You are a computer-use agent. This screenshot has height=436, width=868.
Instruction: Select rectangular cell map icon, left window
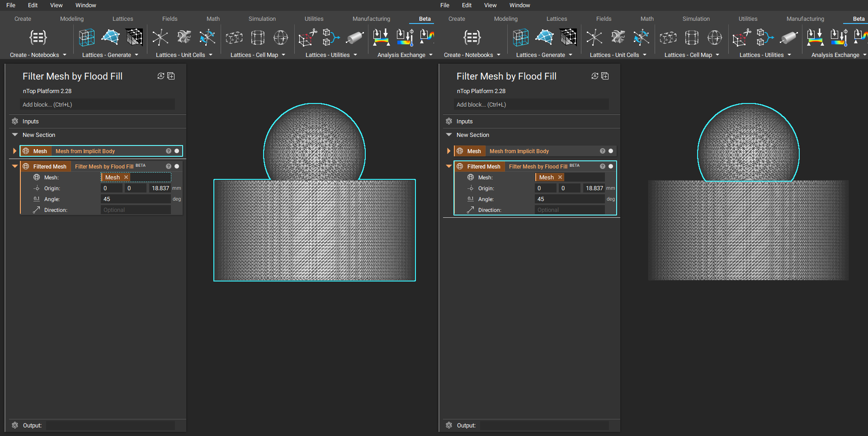pyautogui.click(x=234, y=38)
